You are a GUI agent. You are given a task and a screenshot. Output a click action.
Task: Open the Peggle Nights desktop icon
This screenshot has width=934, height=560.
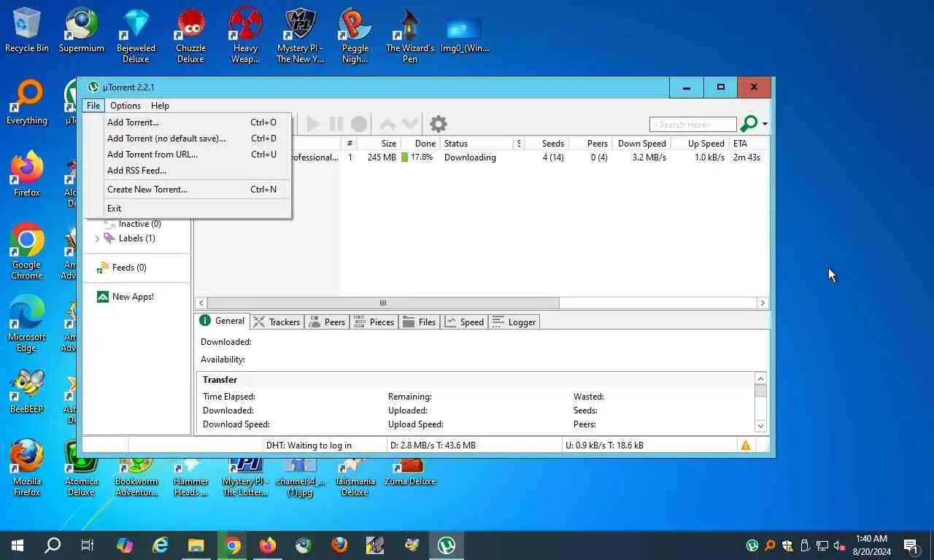pyautogui.click(x=355, y=35)
